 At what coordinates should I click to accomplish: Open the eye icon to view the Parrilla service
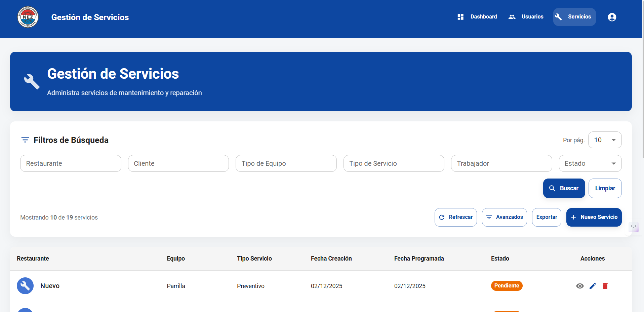click(580, 286)
